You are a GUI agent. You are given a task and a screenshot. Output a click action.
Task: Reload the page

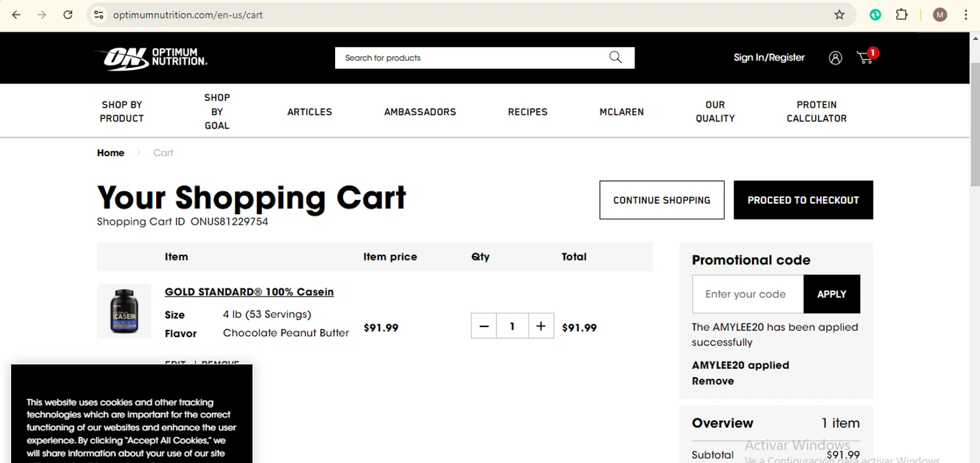68,15
